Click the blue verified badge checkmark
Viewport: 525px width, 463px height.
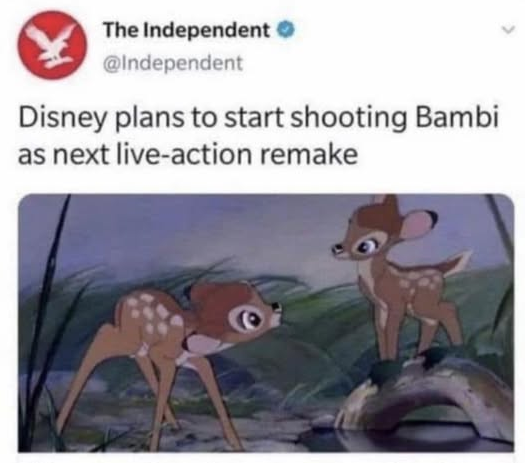tap(285, 30)
